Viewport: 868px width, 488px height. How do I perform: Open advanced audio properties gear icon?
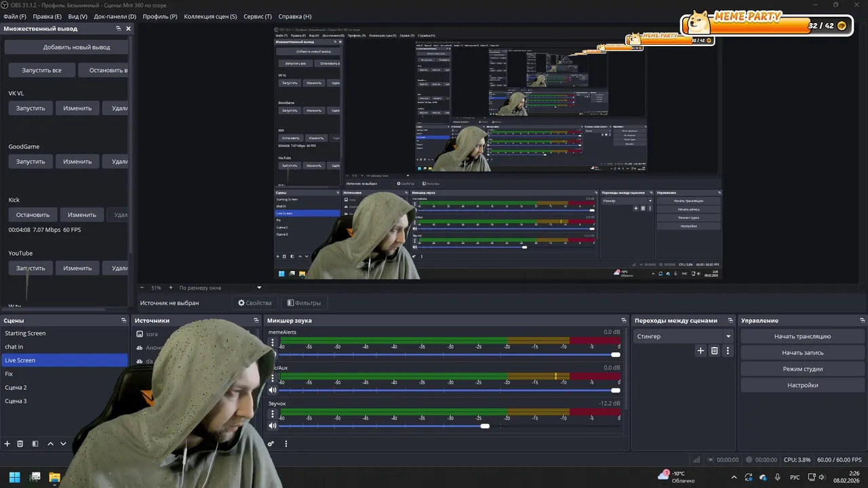pos(271,444)
